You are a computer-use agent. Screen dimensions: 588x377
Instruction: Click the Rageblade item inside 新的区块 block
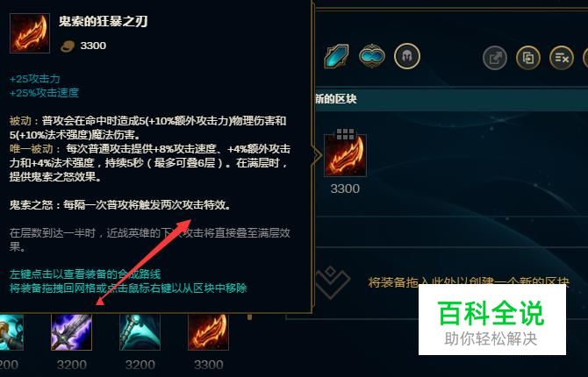tap(345, 155)
